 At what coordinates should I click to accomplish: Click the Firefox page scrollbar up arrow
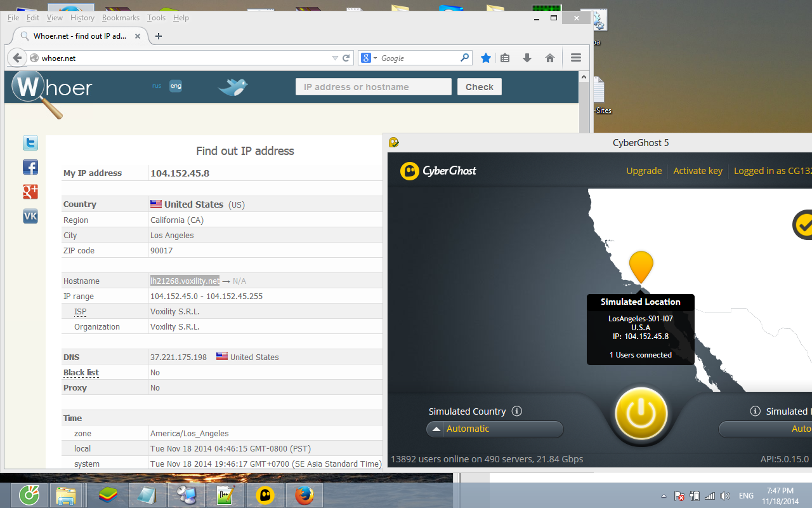tap(584, 77)
